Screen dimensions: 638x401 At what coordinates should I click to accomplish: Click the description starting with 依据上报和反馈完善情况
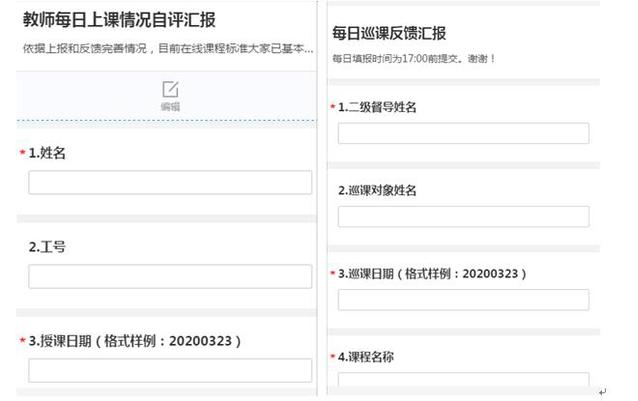pyautogui.click(x=160, y=49)
